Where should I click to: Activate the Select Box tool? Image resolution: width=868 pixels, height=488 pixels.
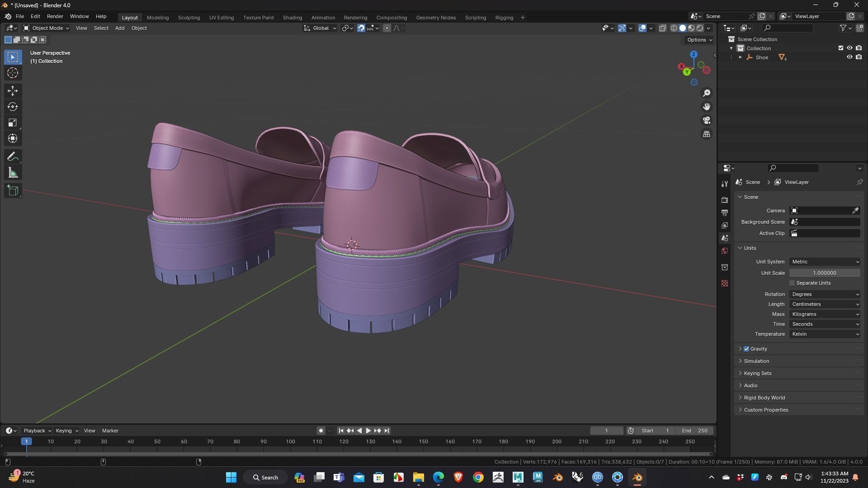coord(13,57)
